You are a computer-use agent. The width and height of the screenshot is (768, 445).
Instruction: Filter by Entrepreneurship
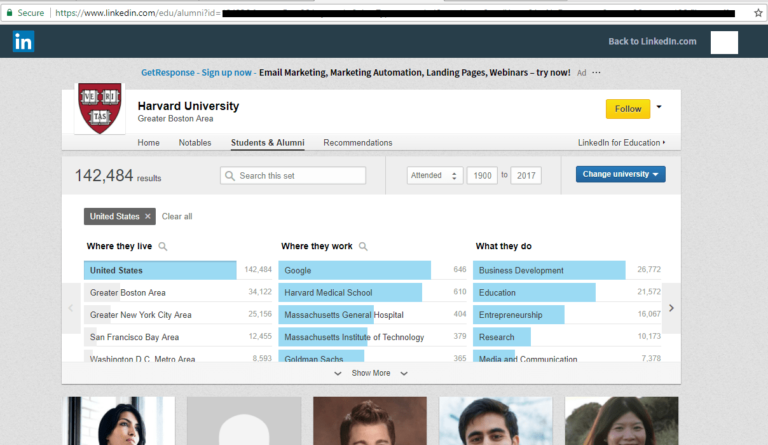(567, 315)
